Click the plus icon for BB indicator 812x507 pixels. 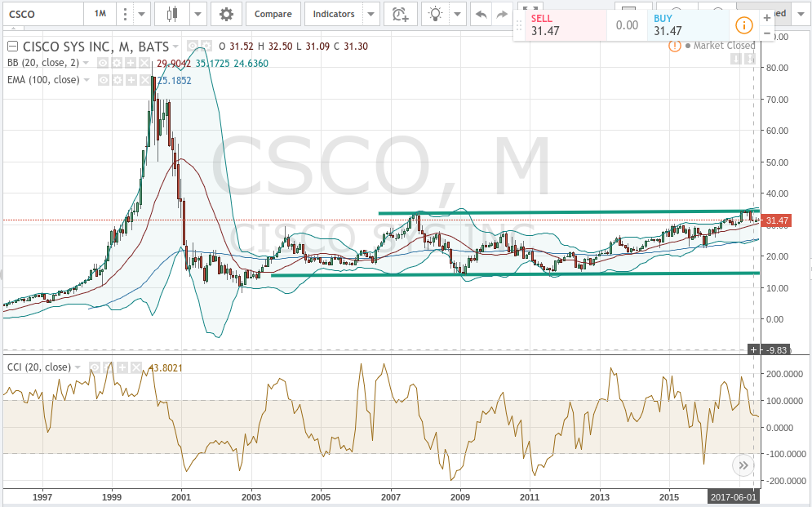point(131,63)
